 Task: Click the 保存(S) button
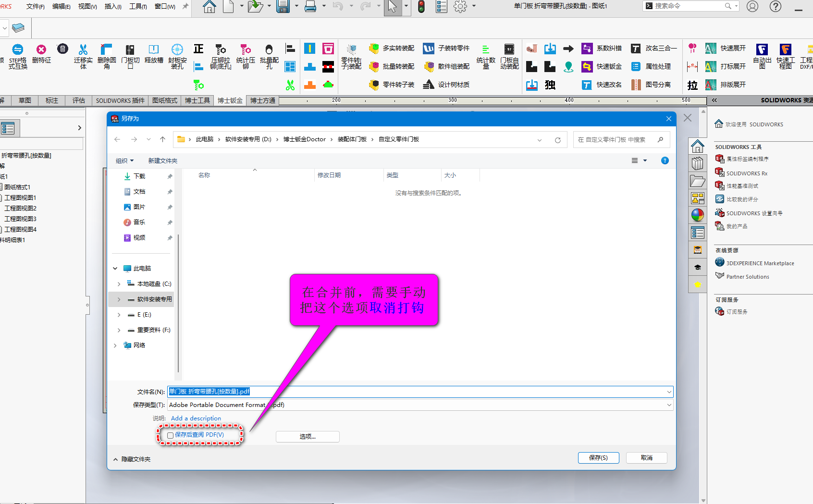tap(598, 458)
